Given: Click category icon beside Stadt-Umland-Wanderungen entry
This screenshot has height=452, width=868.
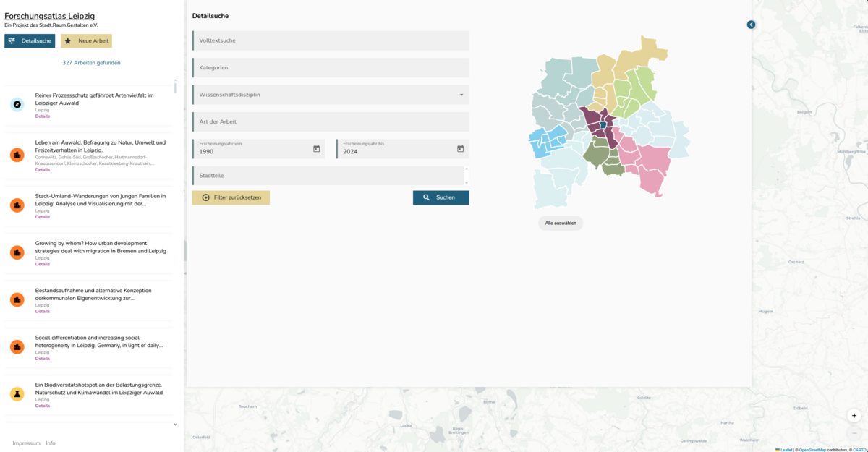Looking at the screenshot, I should (17, 205).
